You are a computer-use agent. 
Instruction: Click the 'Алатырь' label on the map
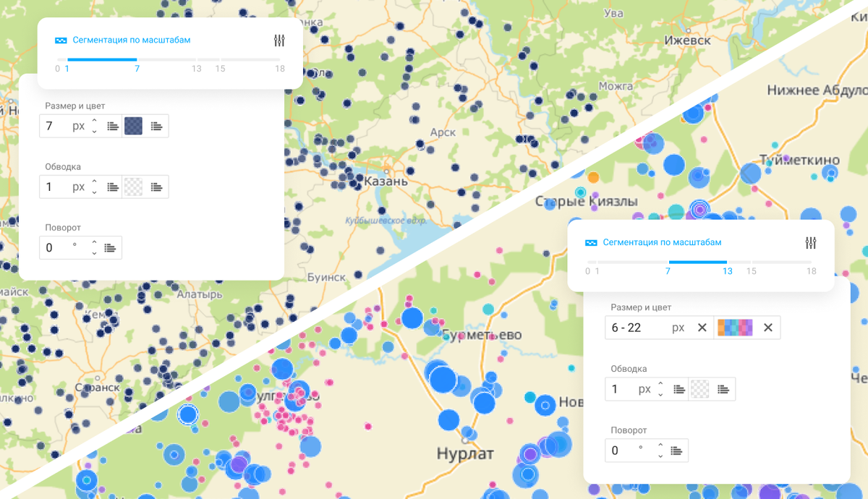200,294
